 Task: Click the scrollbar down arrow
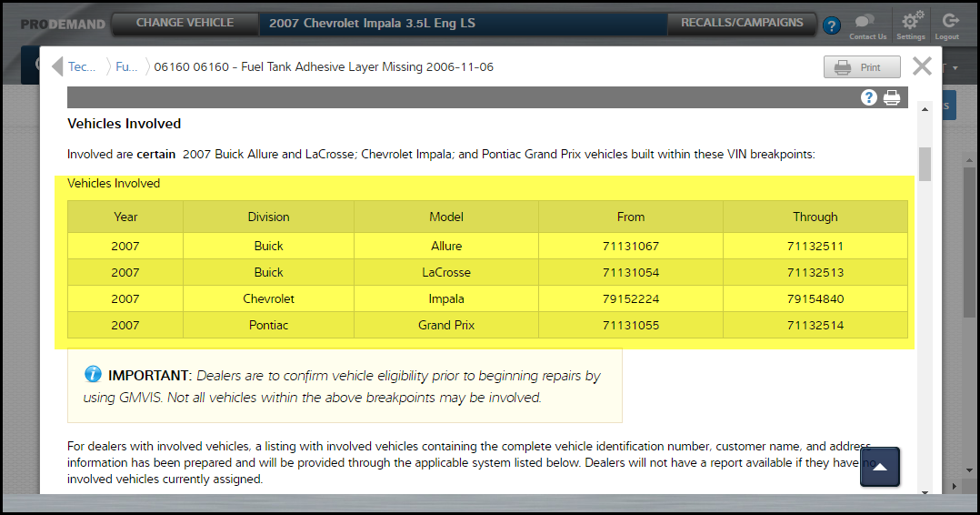[925, 492]
